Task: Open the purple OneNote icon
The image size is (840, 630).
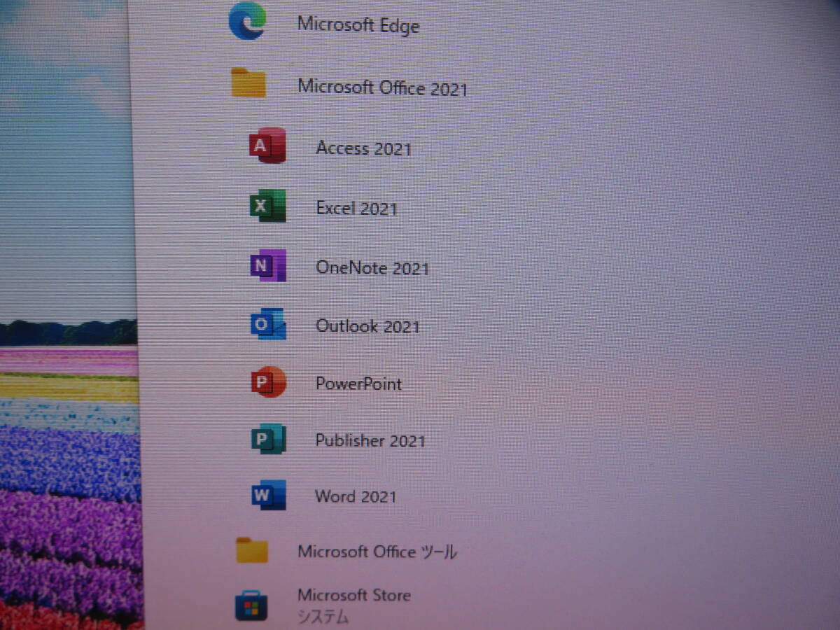Action: (x=268, y=265)
